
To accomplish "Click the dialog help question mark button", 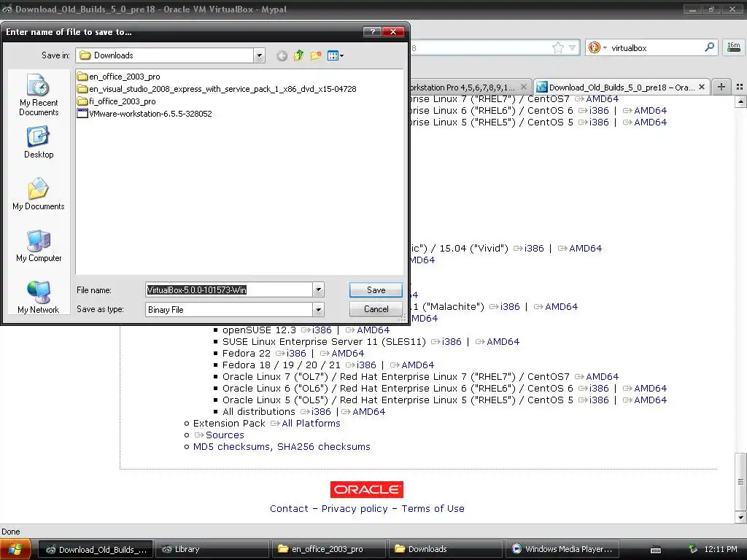I will click(x=372, y=32).
